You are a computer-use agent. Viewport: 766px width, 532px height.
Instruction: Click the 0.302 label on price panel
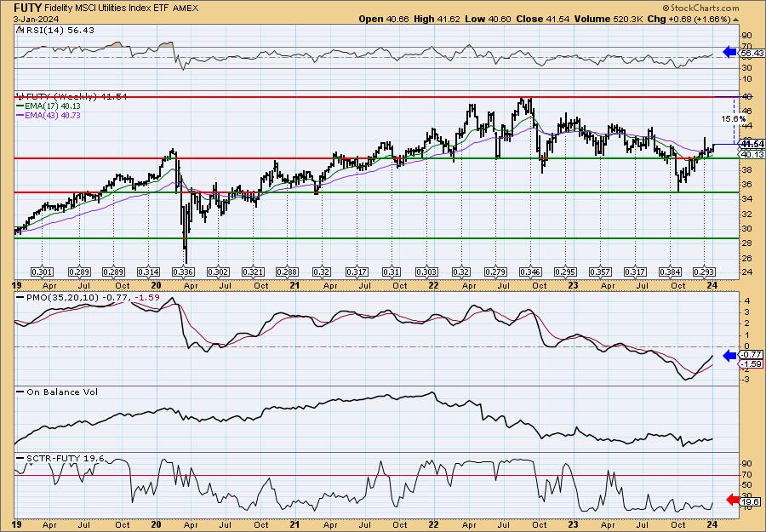point(218,272)
